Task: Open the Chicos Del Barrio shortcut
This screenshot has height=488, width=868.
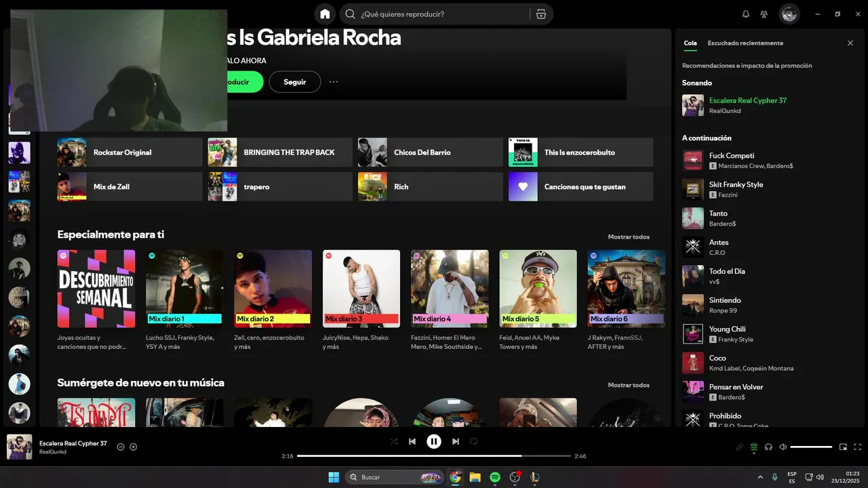Action: click(431, 152)
